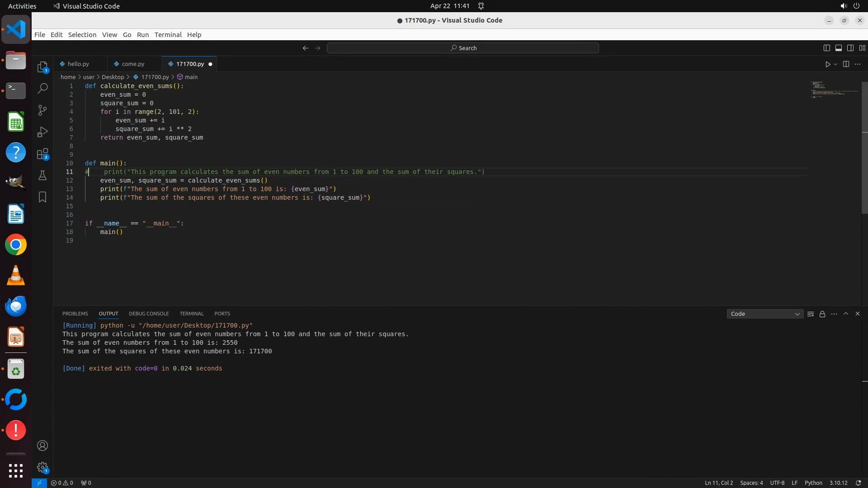Toggle the bottom panel layout button
868x488 pixels.
click(839, 48)
